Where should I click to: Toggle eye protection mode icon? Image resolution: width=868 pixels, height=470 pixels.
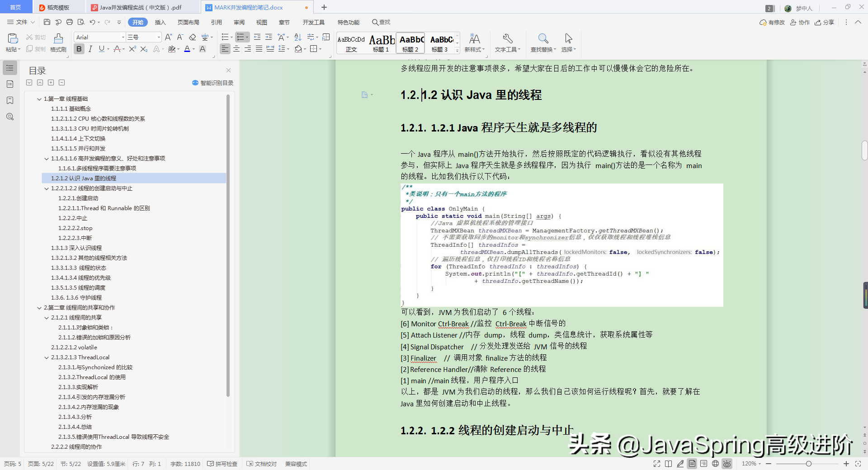pos(727,464)
